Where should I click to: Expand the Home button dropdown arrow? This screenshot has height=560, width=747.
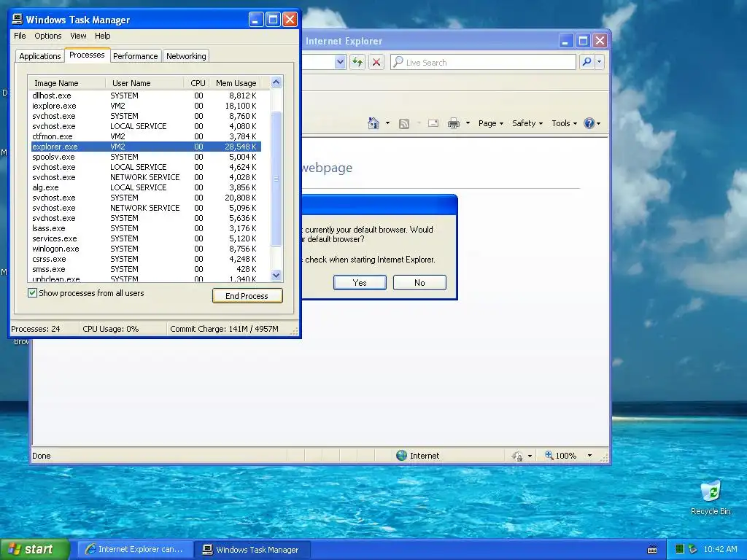[387, 123]
